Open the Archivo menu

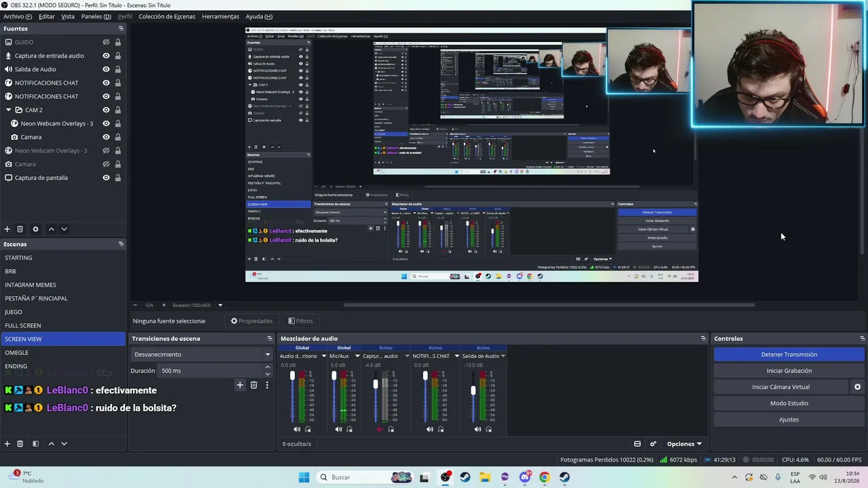tap(18, 16)
